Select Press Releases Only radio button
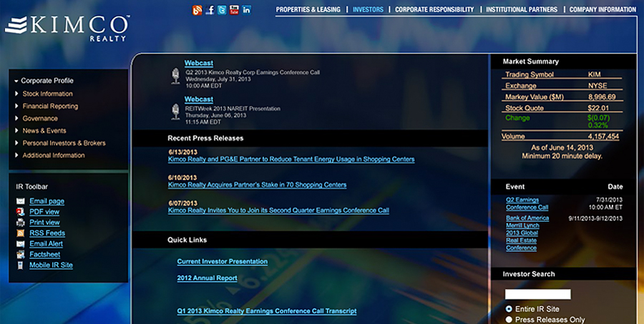 click(509, 320)
